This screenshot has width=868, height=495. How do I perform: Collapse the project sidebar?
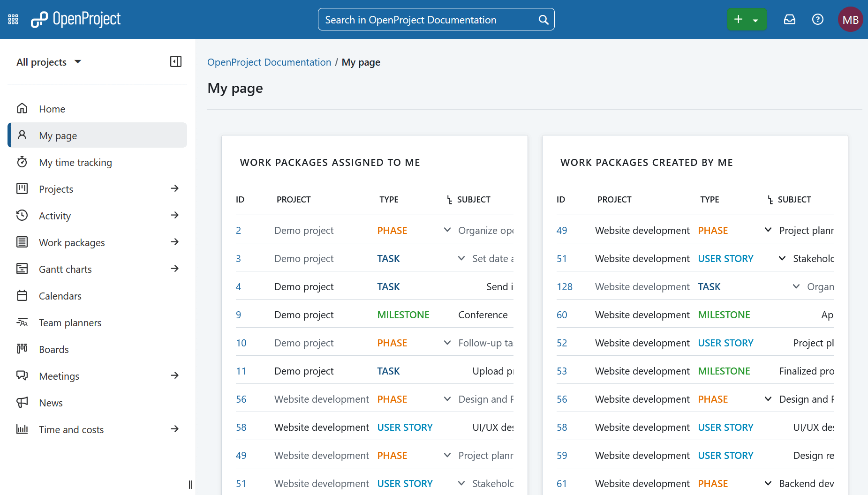click(x=175, y=61)
